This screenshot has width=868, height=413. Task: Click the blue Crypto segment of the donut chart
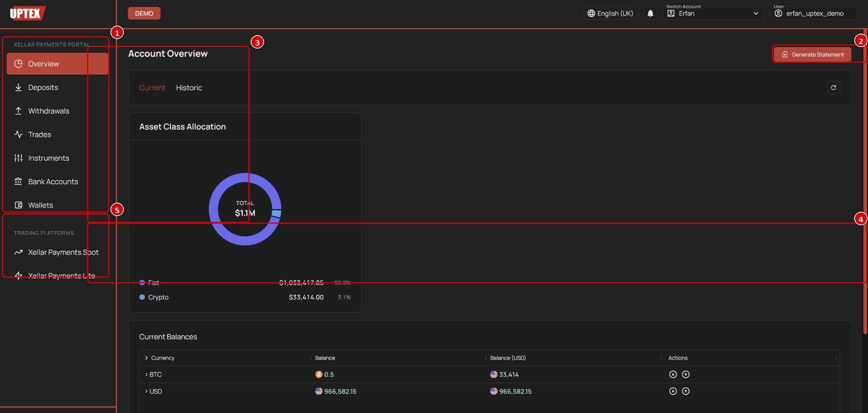point(276,213)
